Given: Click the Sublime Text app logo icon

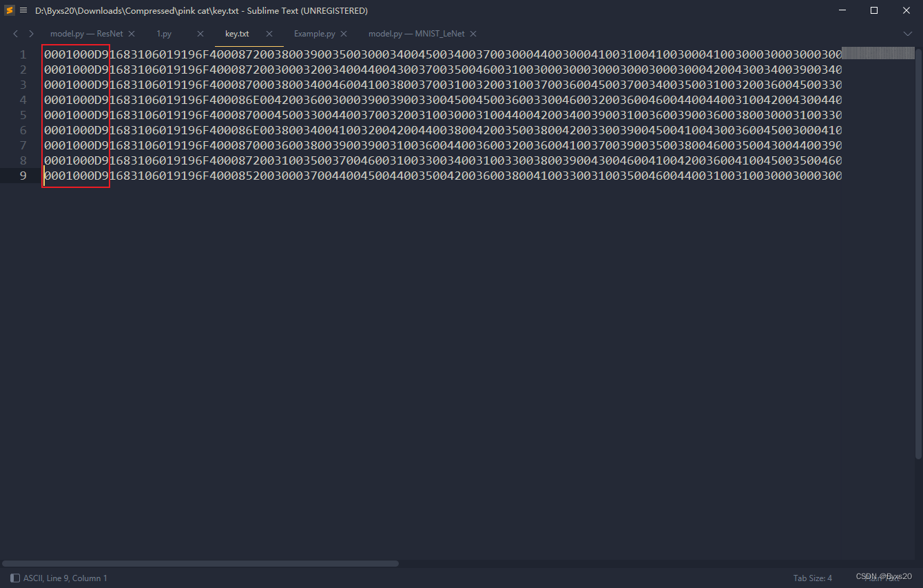Looking at the screenshot, I should pyautogui.click(x=10, y=10).
